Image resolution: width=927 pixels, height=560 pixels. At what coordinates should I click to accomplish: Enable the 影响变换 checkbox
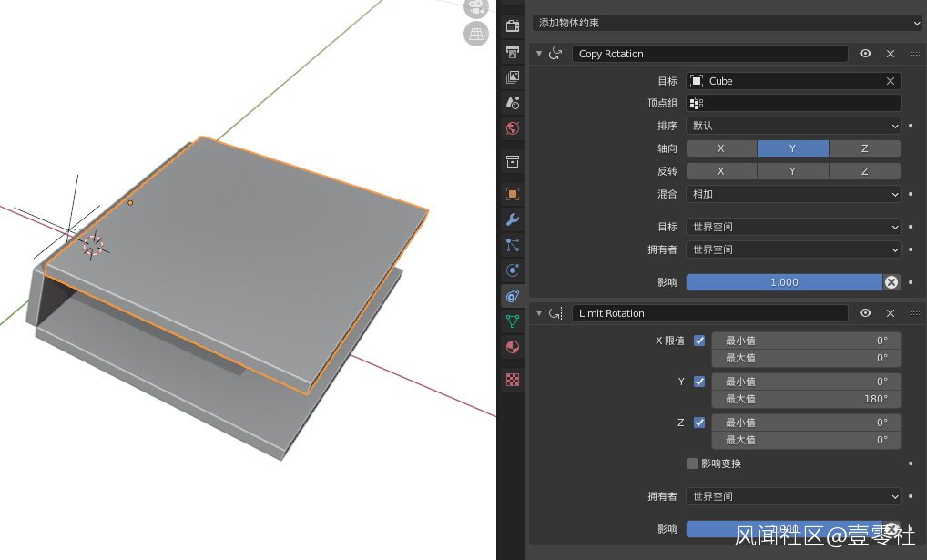(x=692, y=463)
